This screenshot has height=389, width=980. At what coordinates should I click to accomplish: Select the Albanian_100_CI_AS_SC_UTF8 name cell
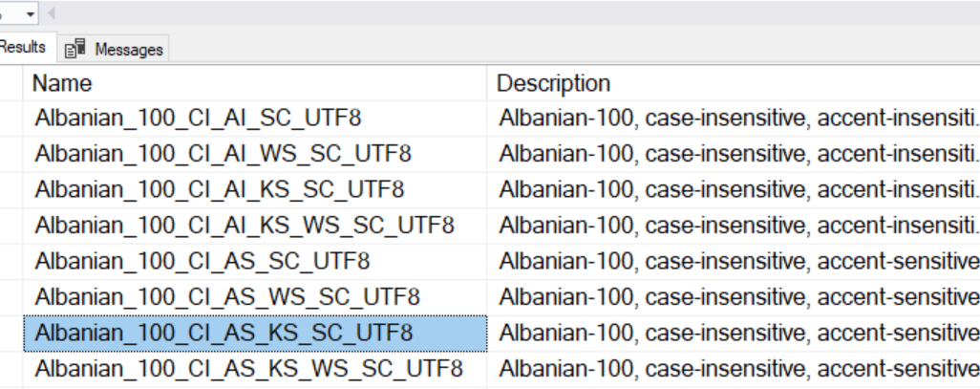202,261
